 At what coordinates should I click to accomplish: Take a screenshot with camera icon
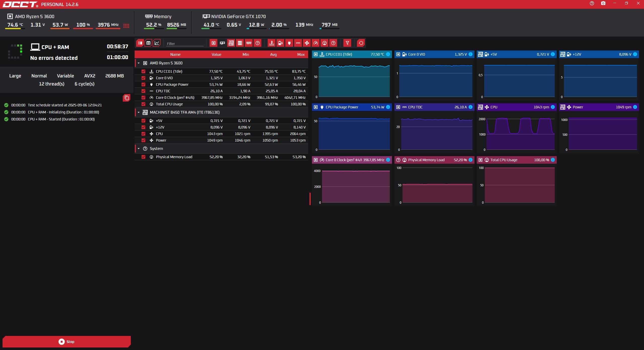603,3
